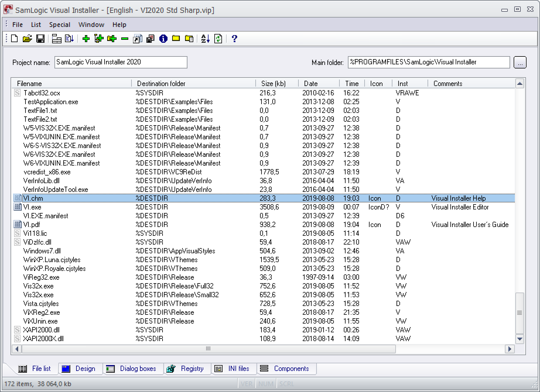Click the Main folder input field
Viewport: 540px width, 392px height.
429,62
